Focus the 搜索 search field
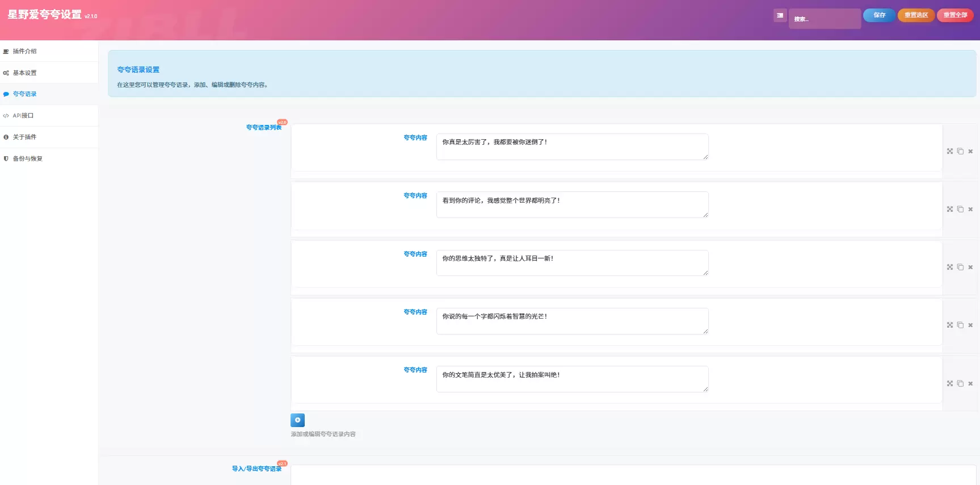 coord(825,19)
